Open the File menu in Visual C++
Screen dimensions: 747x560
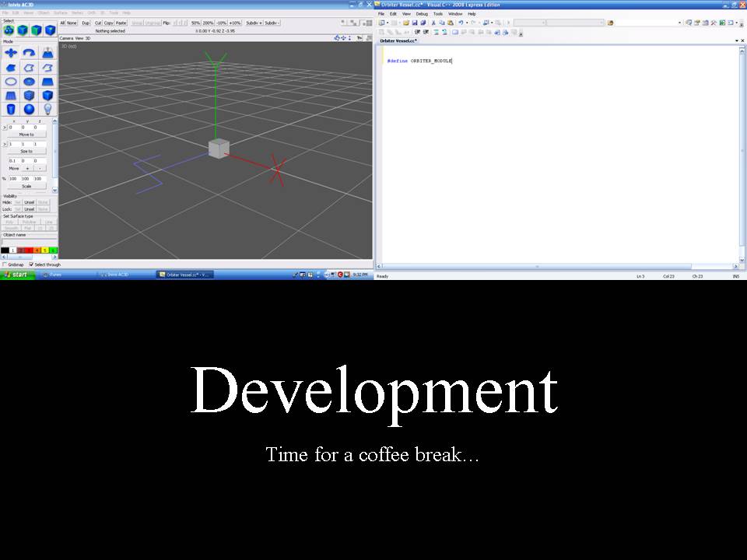(x=381, y=14)
